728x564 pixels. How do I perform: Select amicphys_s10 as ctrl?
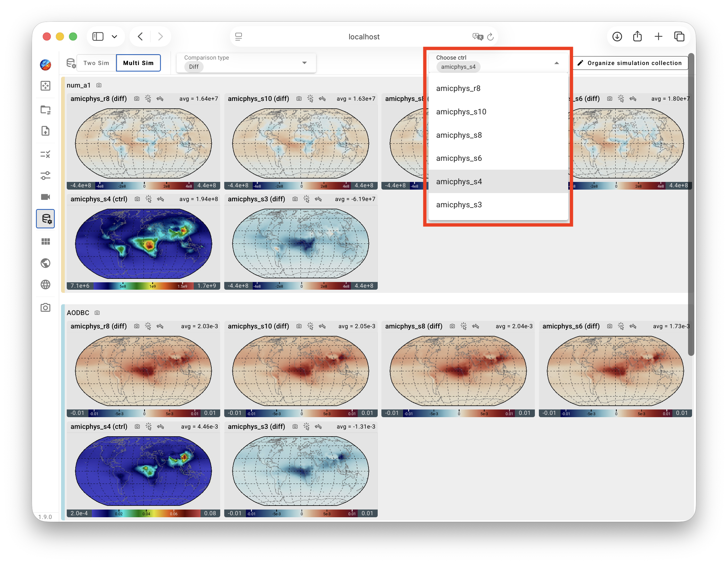click(498, 111)
